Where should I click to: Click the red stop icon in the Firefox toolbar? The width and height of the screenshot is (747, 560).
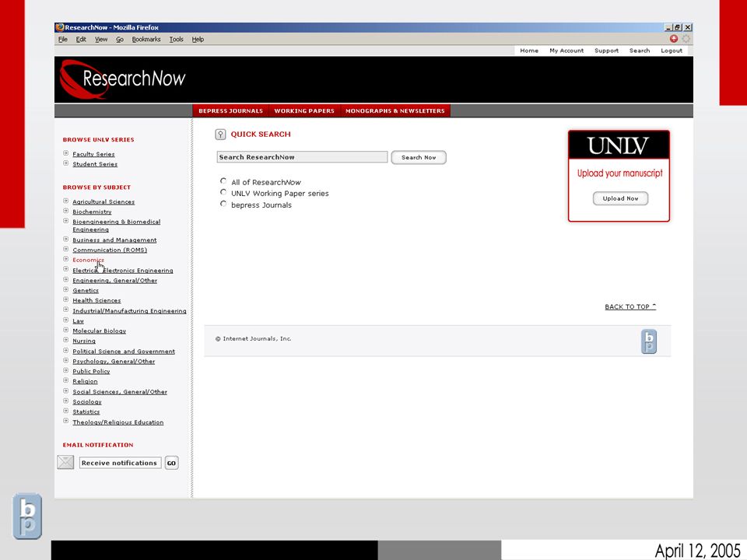(x=674, y=39)
